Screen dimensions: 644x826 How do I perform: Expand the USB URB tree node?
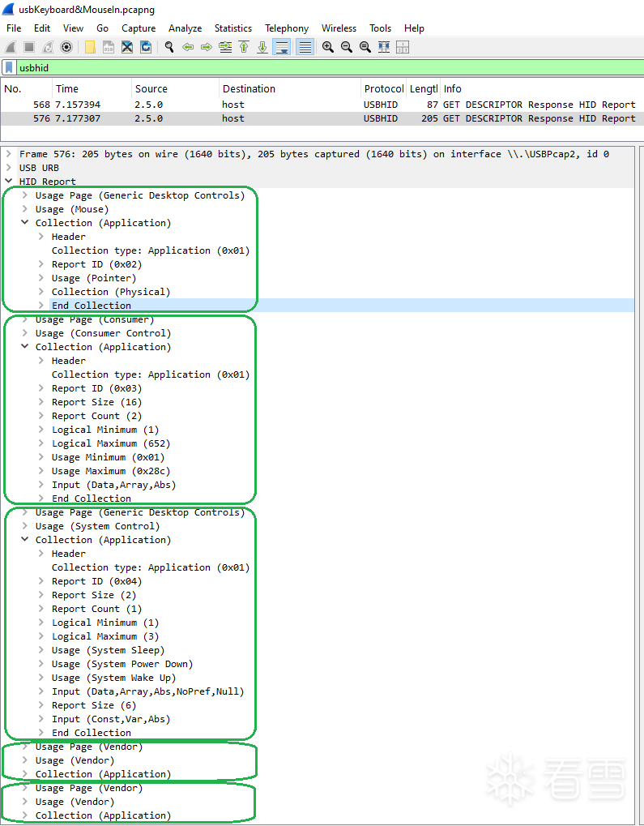point(9,168)
